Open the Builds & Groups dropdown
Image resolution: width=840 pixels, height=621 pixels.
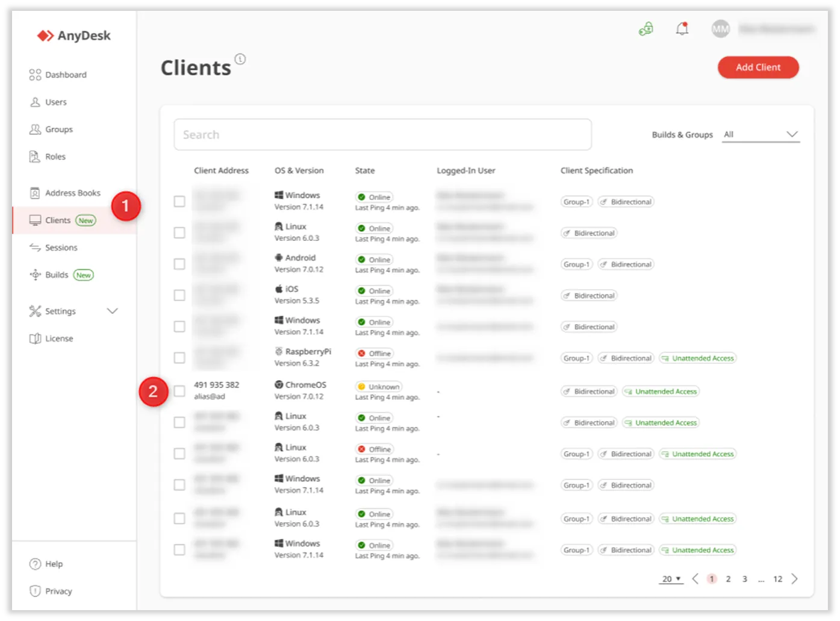click(x=761, y=134)
